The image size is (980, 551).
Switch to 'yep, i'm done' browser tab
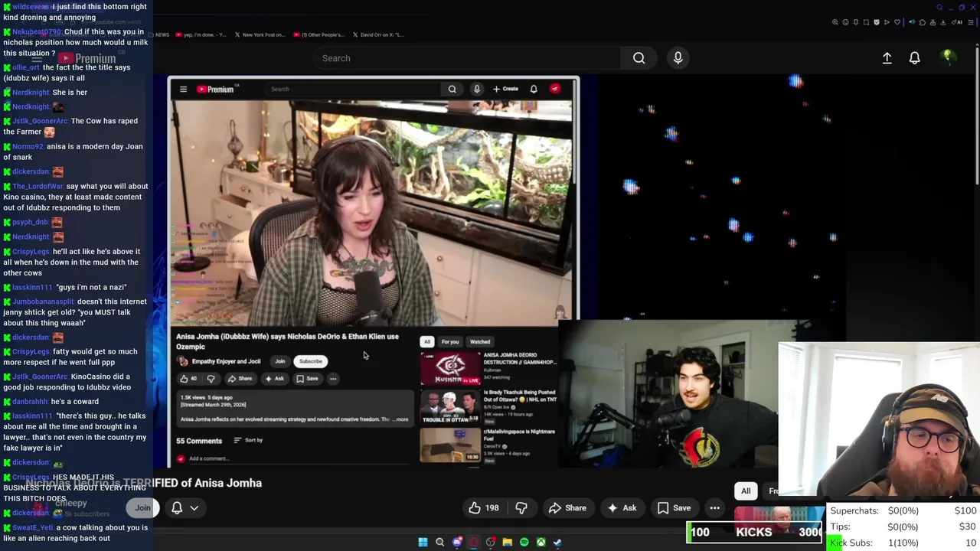201,34
